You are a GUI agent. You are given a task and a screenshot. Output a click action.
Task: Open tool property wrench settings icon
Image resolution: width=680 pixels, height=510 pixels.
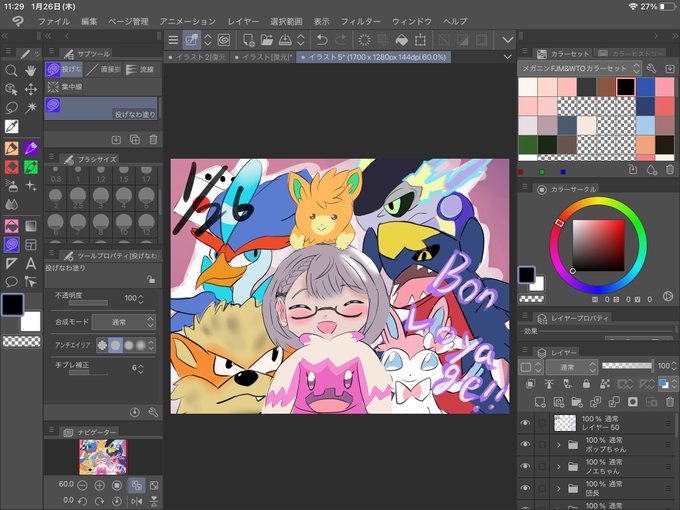point(153,412)
